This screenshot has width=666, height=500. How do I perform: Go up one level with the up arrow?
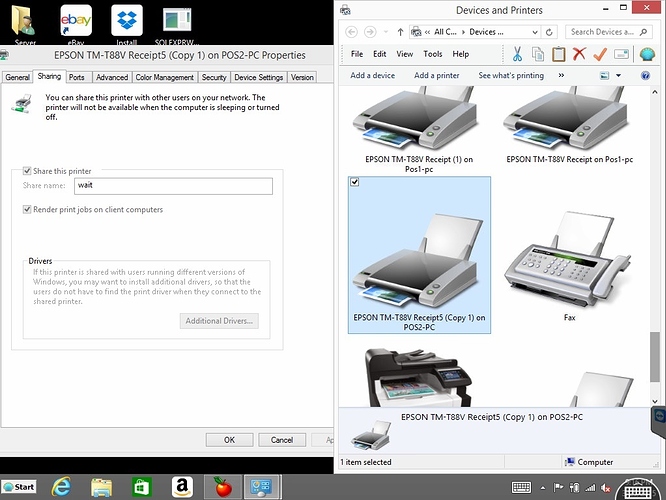tap(400, 32)
